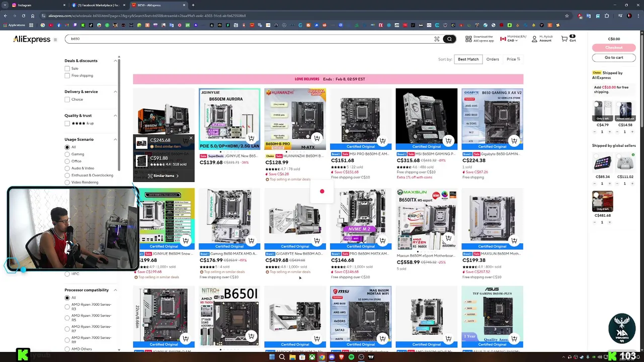Image resolution: width=644 pixels, height=362 pixels.
Task: Open Chrome three-dot menu
Action: (638, 16)
